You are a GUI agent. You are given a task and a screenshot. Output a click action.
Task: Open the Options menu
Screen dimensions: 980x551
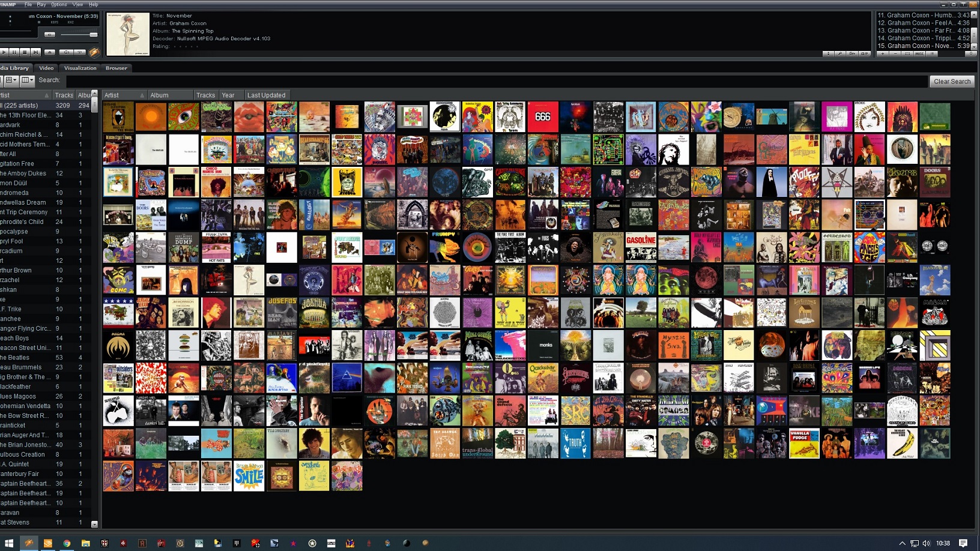(x=59, y=4)
